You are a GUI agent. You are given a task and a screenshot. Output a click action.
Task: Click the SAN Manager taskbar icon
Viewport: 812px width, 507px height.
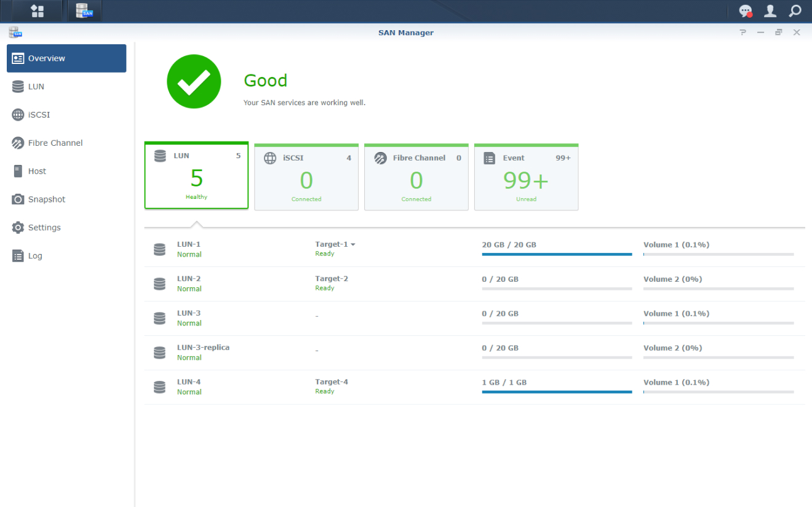coord(84,10)
